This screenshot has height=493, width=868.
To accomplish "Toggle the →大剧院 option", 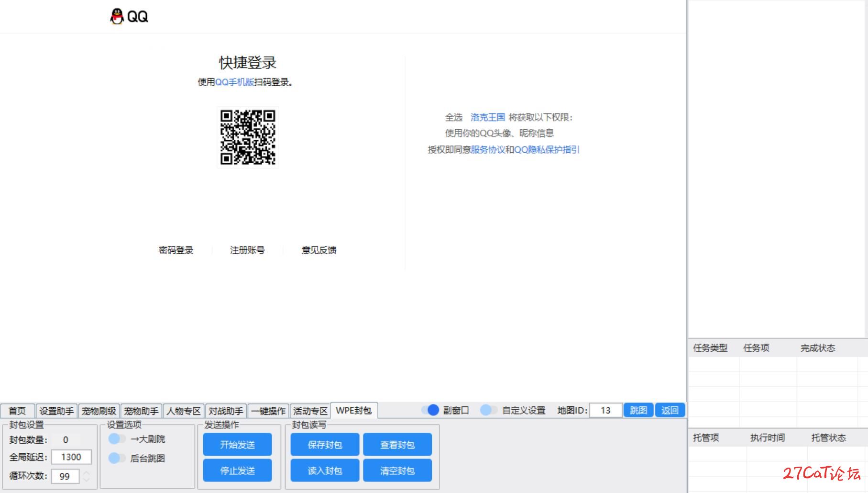I will coord(117,439).
